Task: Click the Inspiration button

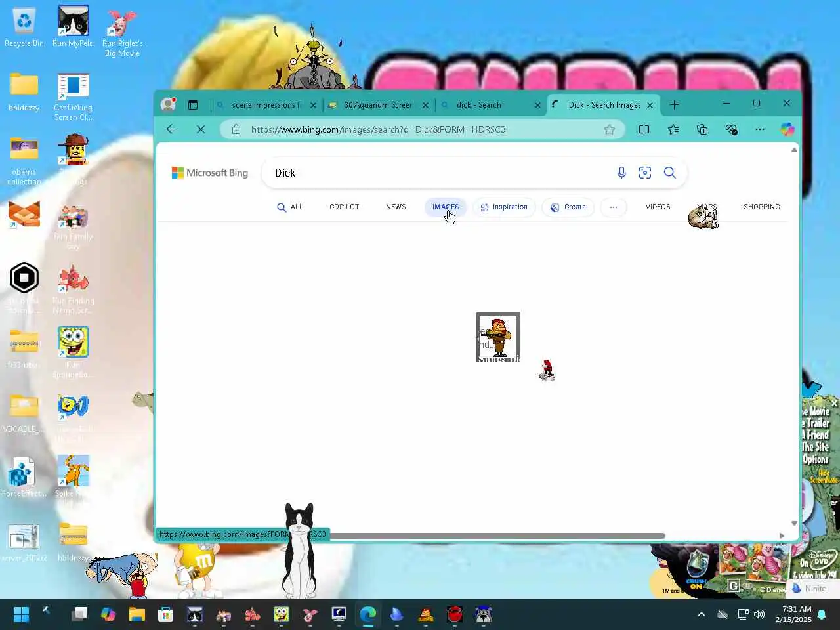Action: [x=504, y=207]
